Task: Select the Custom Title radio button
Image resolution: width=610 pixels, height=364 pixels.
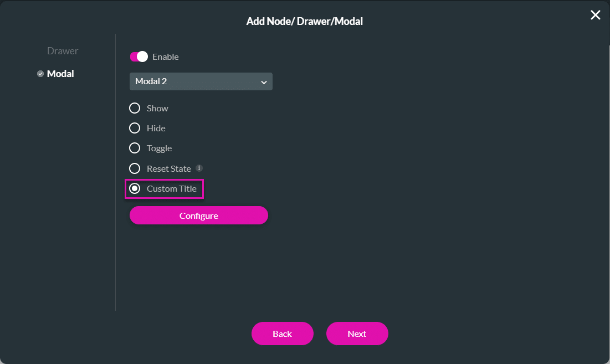Action: 135,188
